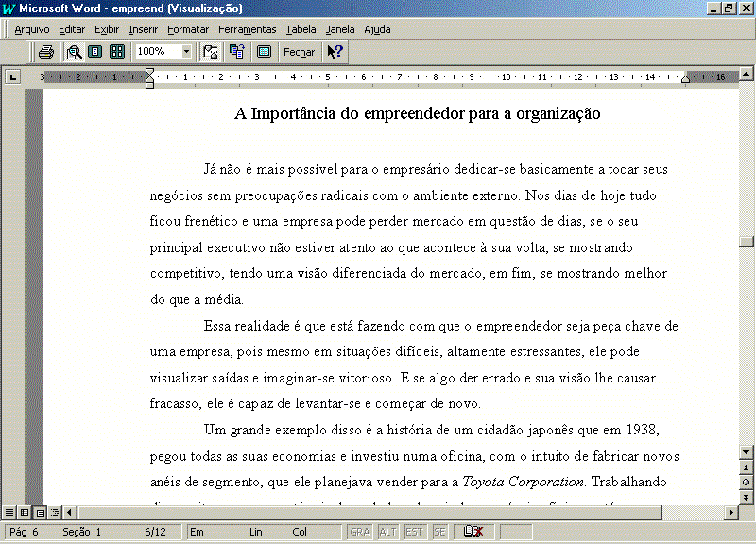This screenshot has height=544, width=756.
Task: Click the year '1938' in the text
Action: tap(642, 430)
